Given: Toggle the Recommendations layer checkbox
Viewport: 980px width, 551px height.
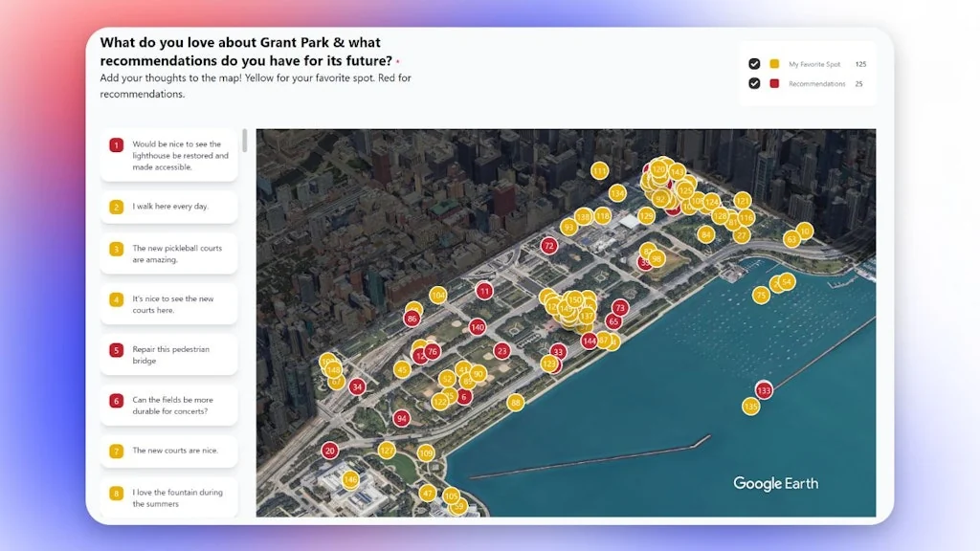Looking at the screenshot, I should (754, 84).
